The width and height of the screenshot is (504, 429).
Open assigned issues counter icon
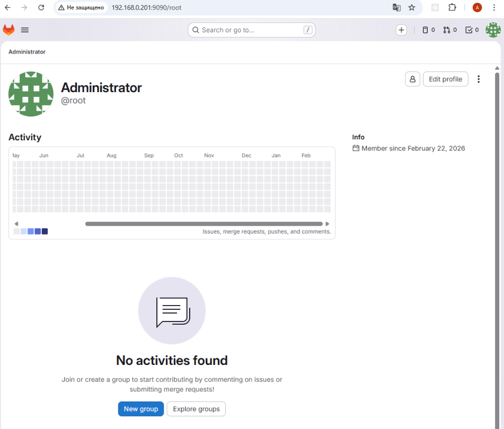click(x=428, y=30)
